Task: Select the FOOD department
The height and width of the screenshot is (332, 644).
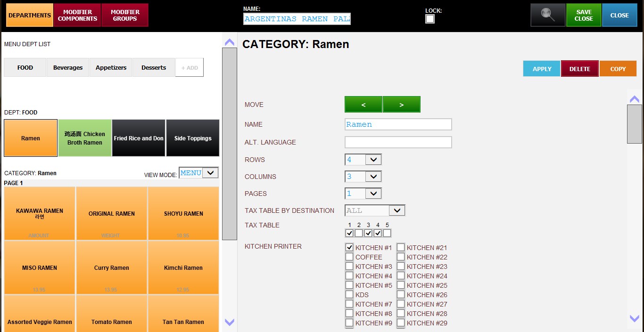Action: [x=25, y=67]
